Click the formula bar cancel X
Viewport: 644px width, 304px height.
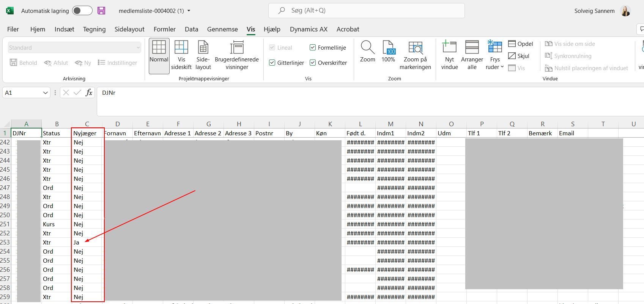tap(66, 92)
